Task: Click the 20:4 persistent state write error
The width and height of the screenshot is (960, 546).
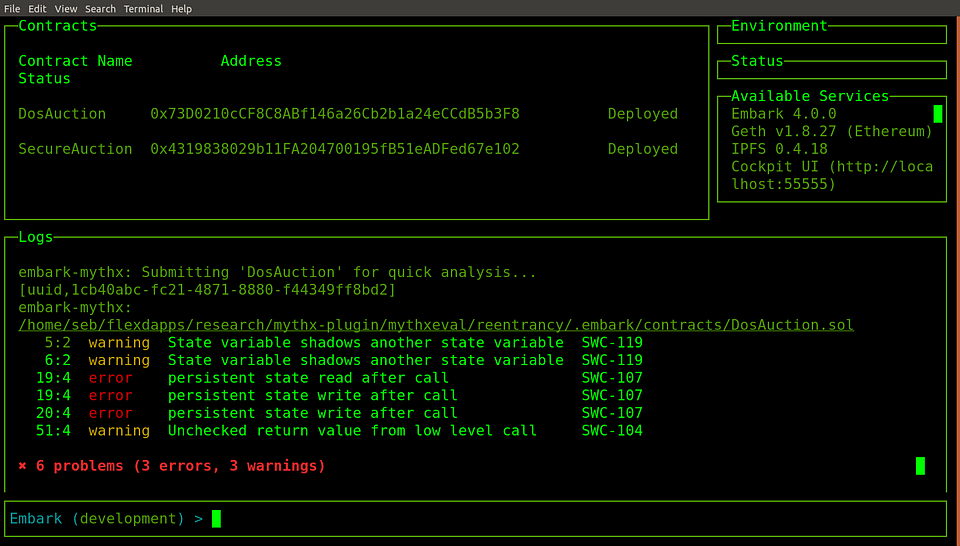Action: pos(339,413)
